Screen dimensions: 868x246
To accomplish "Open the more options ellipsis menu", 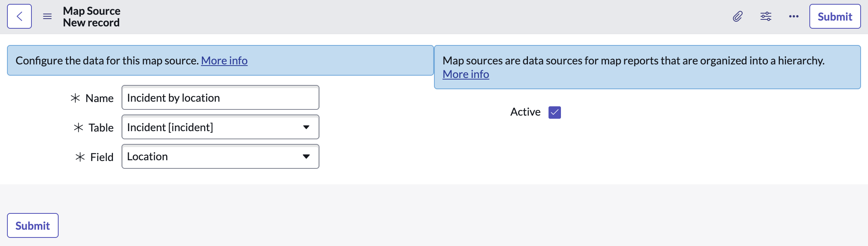I will (793, 16).
